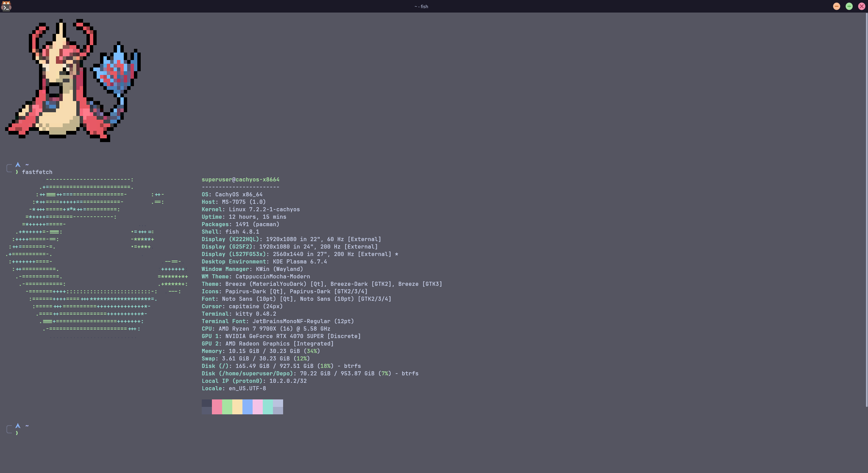Click the "GPU 2: AMD Radeon Graphics" line
This screenshot has width=868, height=473.
coord(268,343)
